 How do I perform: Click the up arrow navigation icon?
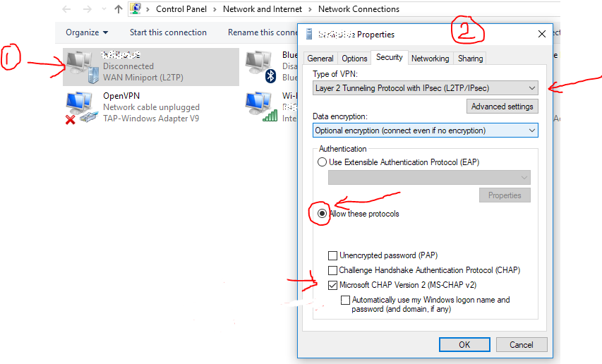tap(118, 10)
